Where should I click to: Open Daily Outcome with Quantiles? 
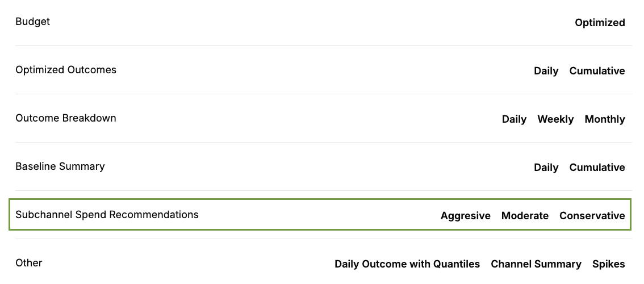click(407, 264)
